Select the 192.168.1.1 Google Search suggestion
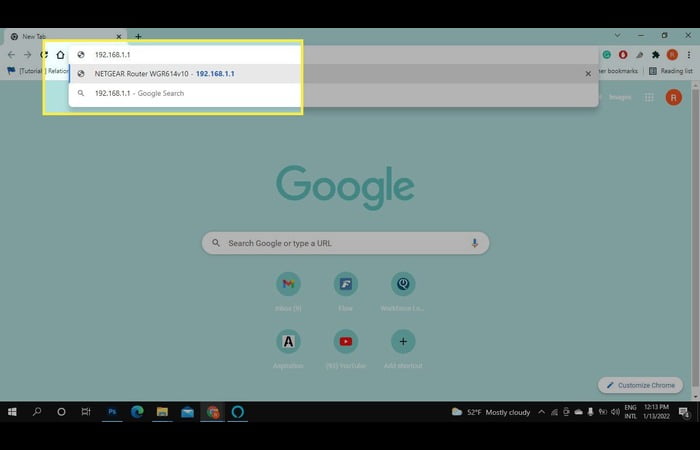 (333, 93)
